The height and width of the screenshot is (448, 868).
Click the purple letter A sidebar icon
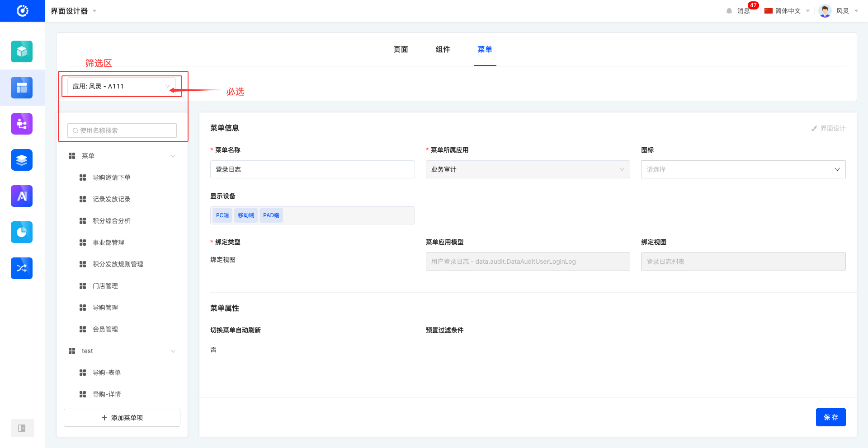click(22, 196)
